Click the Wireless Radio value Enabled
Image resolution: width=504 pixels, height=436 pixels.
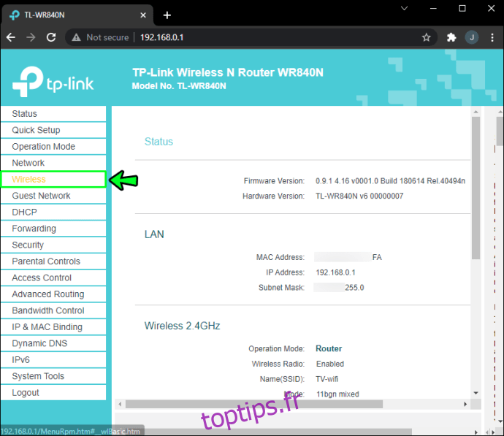329,364
